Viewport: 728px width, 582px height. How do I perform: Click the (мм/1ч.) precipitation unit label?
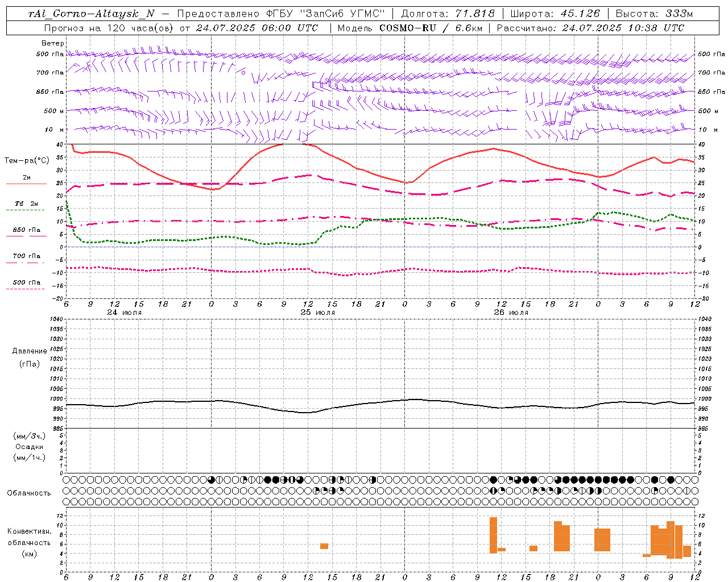click(x=30, y=458)
